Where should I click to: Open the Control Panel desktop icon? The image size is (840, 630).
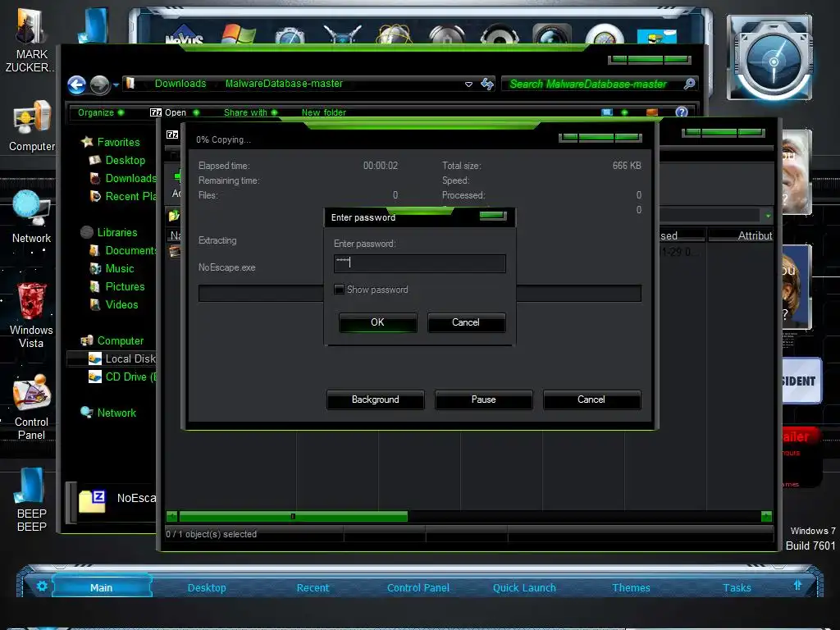click(32, 407)
